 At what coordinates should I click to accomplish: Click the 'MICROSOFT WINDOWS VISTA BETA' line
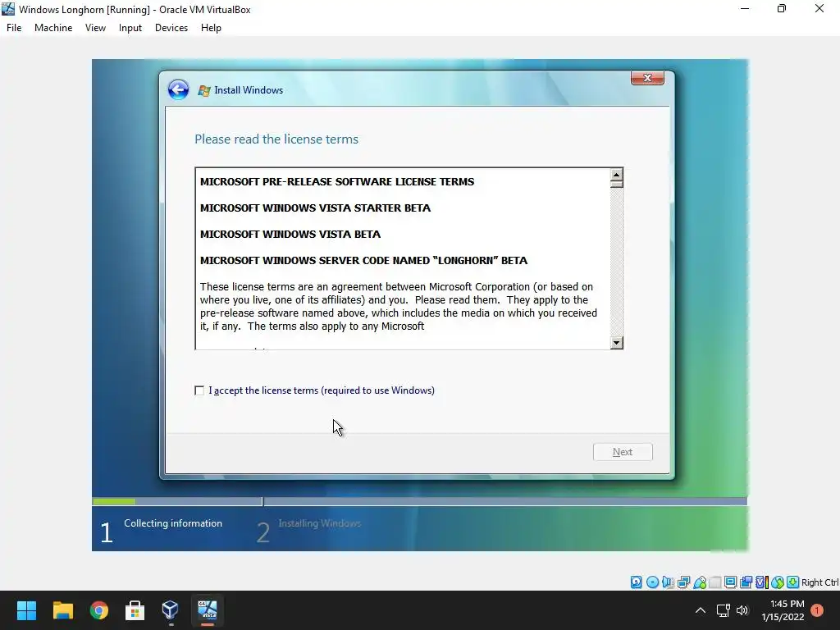coord(290,234)
